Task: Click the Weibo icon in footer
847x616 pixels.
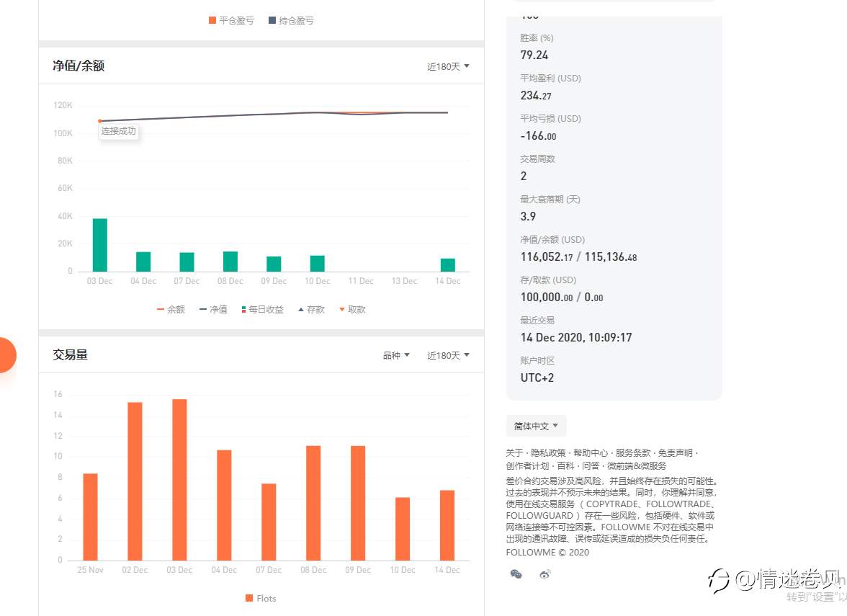Action: pyautogui.click(x=545, y=573)
